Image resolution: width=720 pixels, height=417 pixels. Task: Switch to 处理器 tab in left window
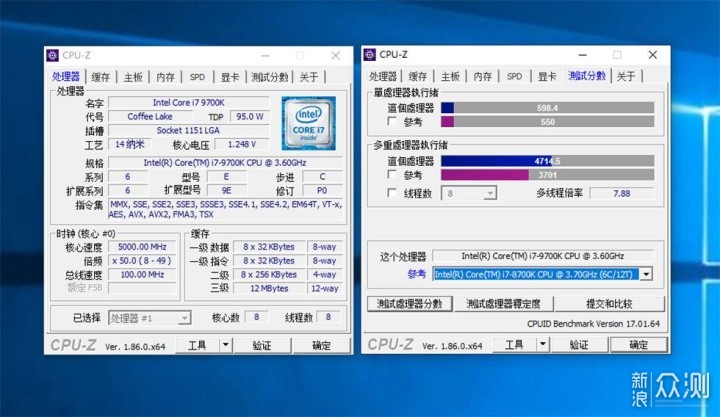coord(66,76)
